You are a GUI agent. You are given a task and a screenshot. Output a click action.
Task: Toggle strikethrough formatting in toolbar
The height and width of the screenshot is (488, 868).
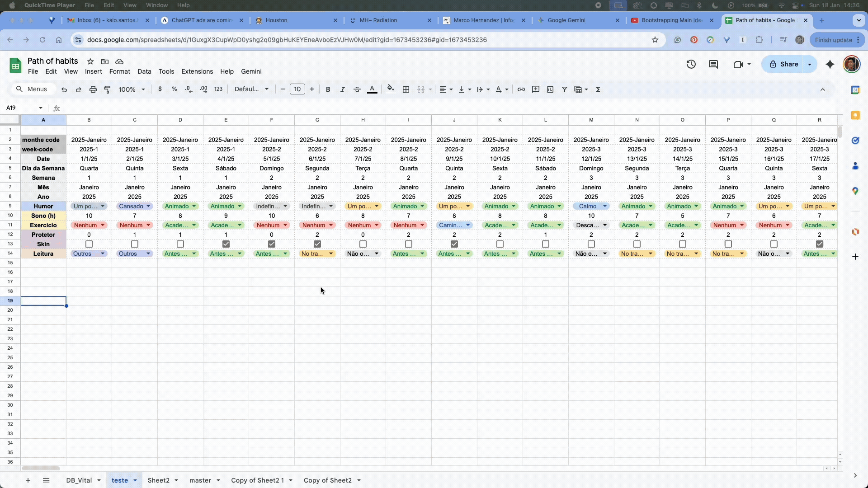(x=357, y=89)
